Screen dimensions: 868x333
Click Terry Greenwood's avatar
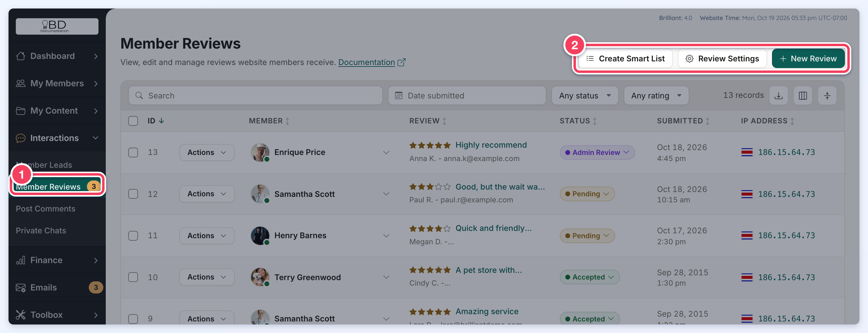tap(260, 277)
